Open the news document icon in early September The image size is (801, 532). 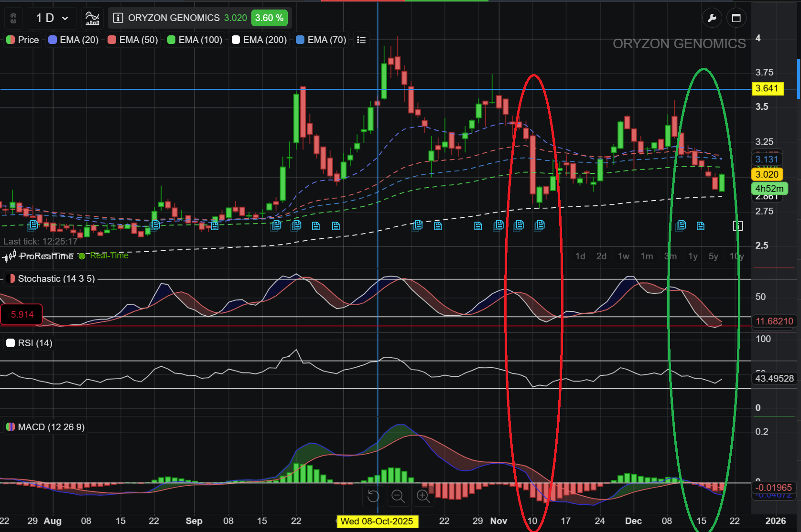point(215,226)
